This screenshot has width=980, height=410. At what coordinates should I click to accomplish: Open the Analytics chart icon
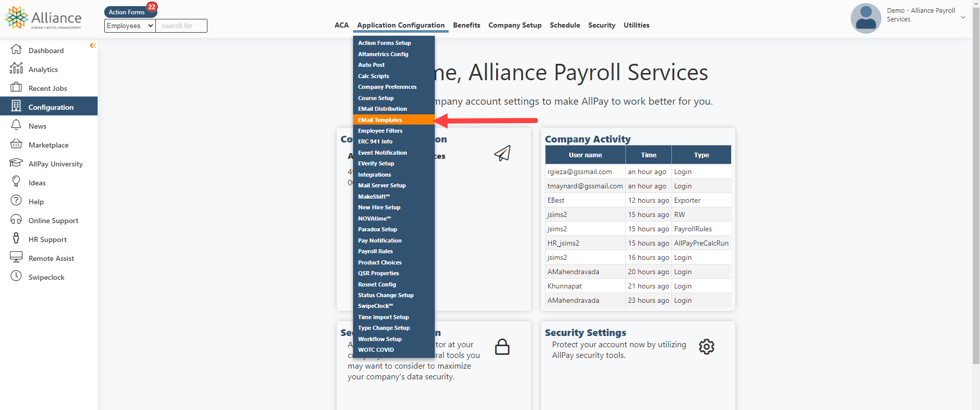point(16,68)
